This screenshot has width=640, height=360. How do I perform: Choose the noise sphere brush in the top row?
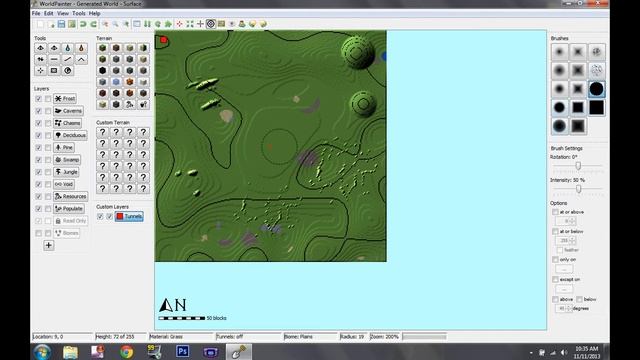coord(596,52)
